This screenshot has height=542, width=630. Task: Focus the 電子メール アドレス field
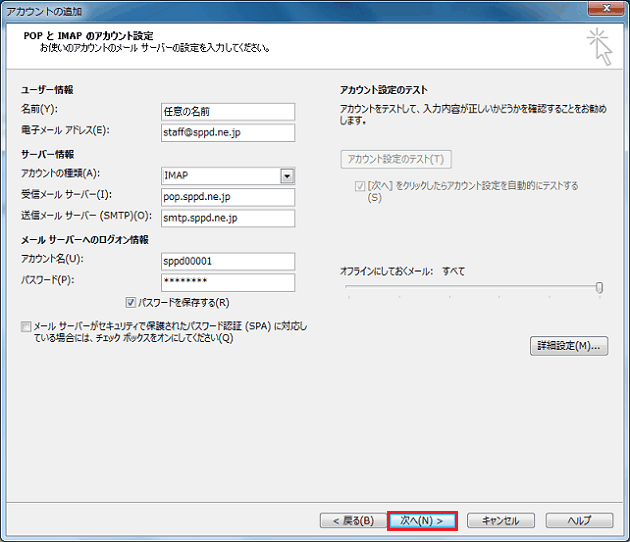coord(227,133)
